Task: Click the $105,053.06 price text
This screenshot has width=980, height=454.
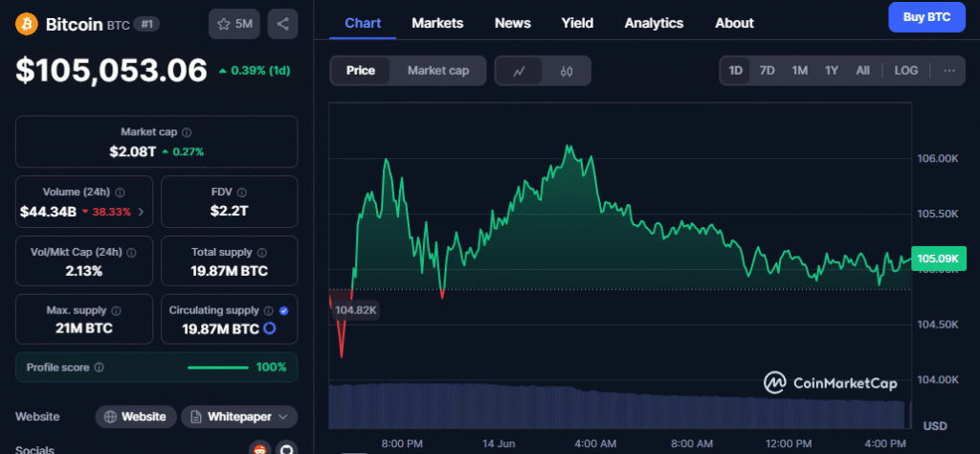Action: (x=111, y=70)
